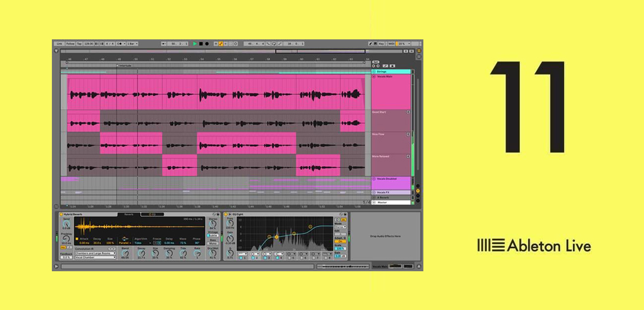Disable EQ Eight band 1 activator
644x310 pixels.
coord(241,258)
